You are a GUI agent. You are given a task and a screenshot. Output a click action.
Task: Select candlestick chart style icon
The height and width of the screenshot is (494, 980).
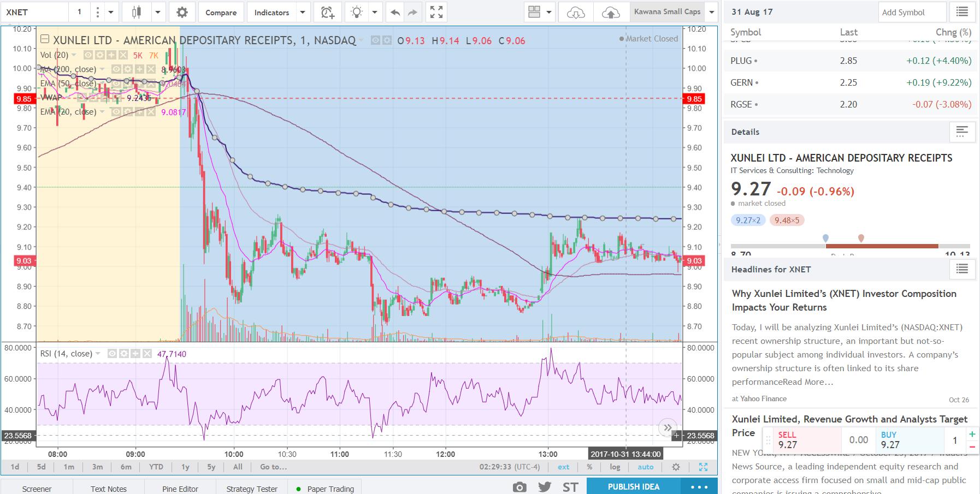(x=136, y=12)
